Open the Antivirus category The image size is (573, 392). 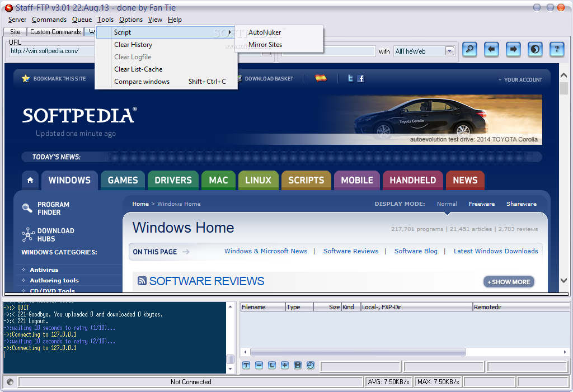pos(44,270)
